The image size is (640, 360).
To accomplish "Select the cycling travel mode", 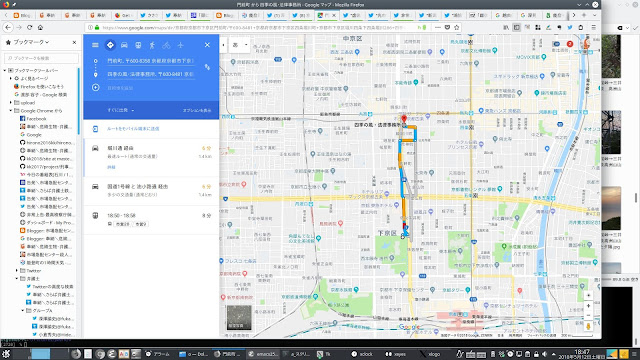I will [x=166, y=45].
